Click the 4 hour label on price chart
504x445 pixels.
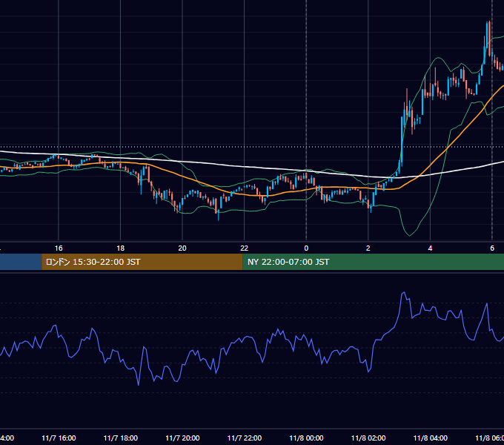click(x=430, y=248)
